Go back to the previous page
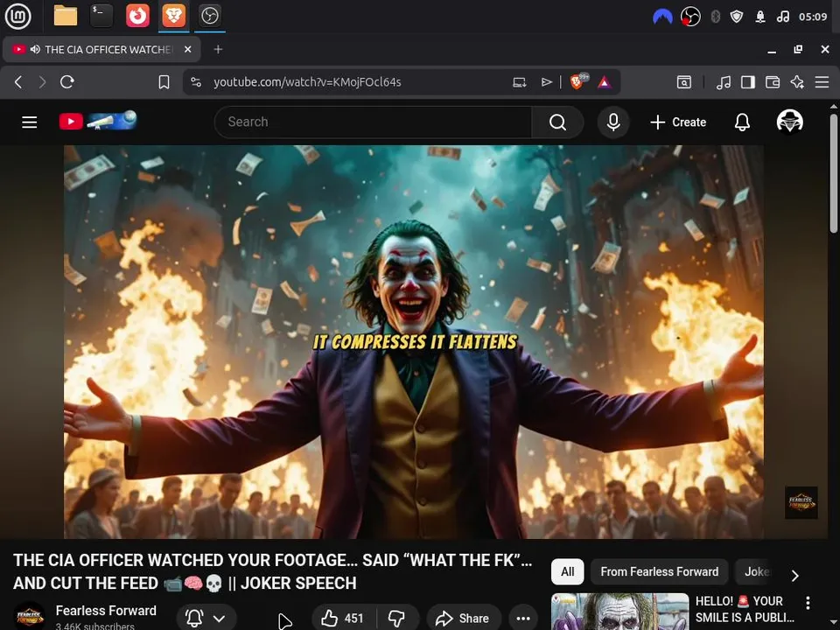Image resolution: width=840 pixels, height=630 pixels. [x=18, y=82]
